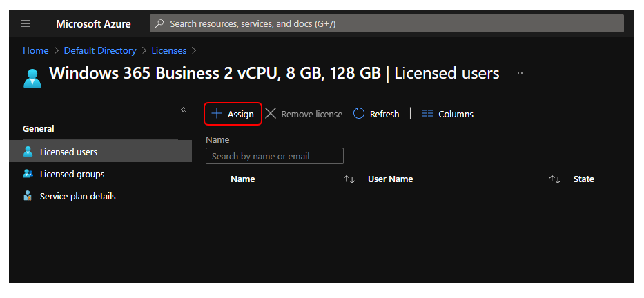The image size is (644, 298).
Task: Navigate to Licenses breadcrumb
Action: click(x=169, y=50)
